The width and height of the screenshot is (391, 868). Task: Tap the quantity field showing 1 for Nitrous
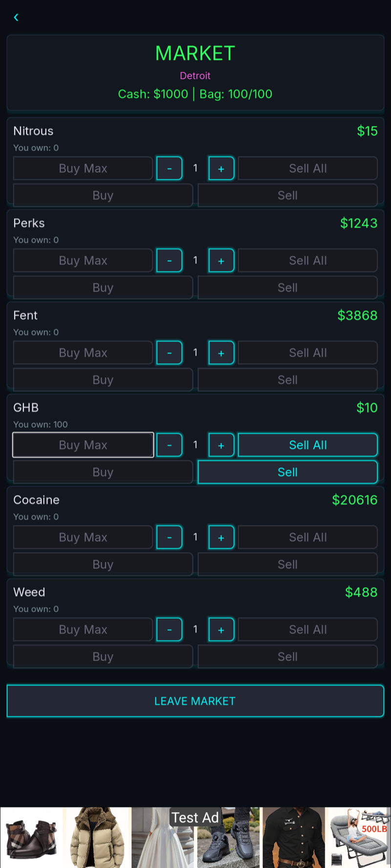point(195,168)
